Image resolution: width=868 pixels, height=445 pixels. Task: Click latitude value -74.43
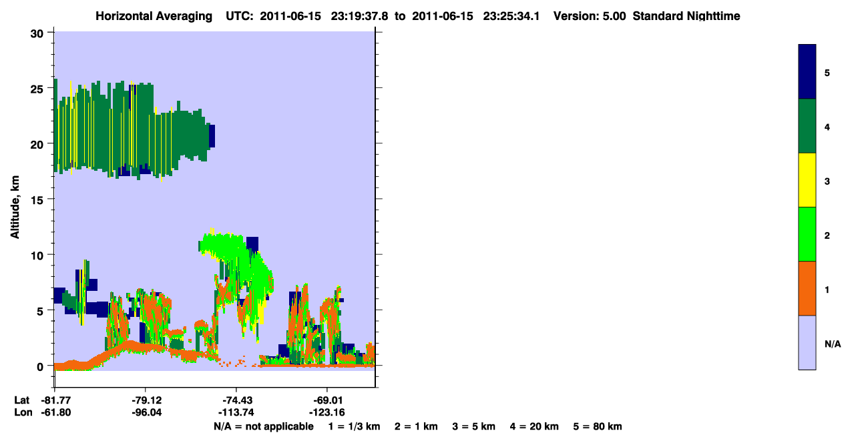tap(236, 400)
